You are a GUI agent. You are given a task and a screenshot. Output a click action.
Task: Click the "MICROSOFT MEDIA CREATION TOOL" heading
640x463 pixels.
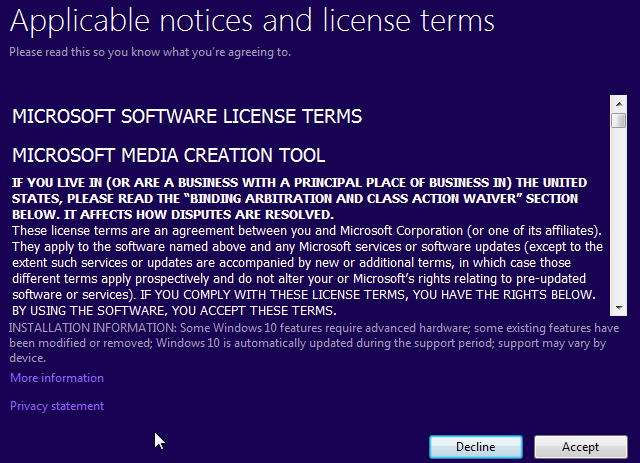(x=169, y=156)
